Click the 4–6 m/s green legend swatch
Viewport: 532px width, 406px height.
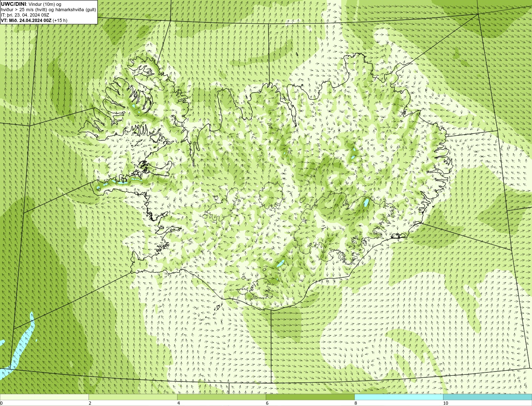222,397
